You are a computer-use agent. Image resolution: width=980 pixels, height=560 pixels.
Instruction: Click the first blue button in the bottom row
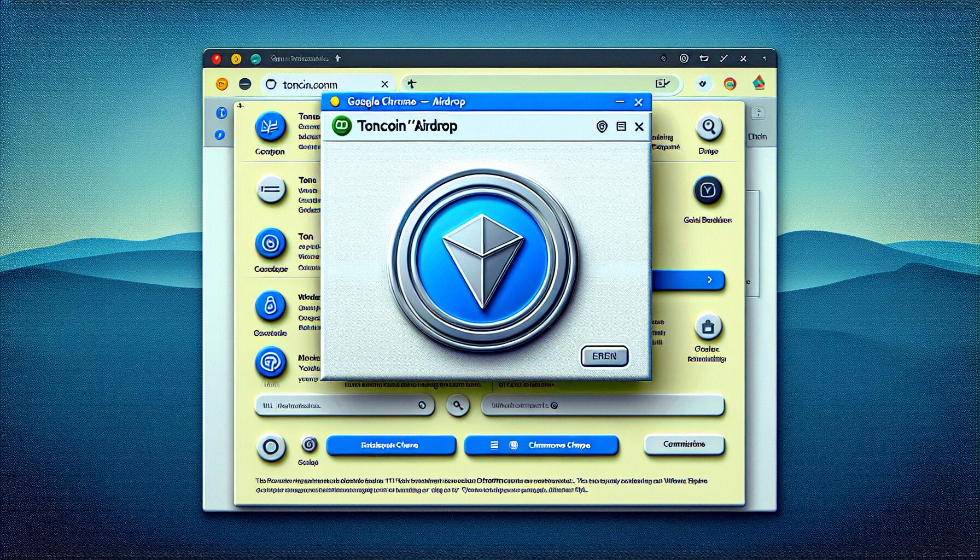[x=390, y=445]
